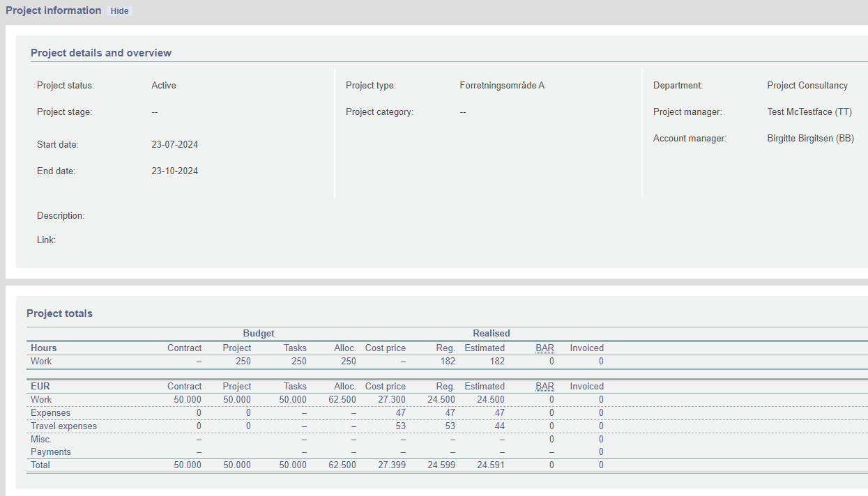Click the Project Consultancy department value

pos(807,85)
